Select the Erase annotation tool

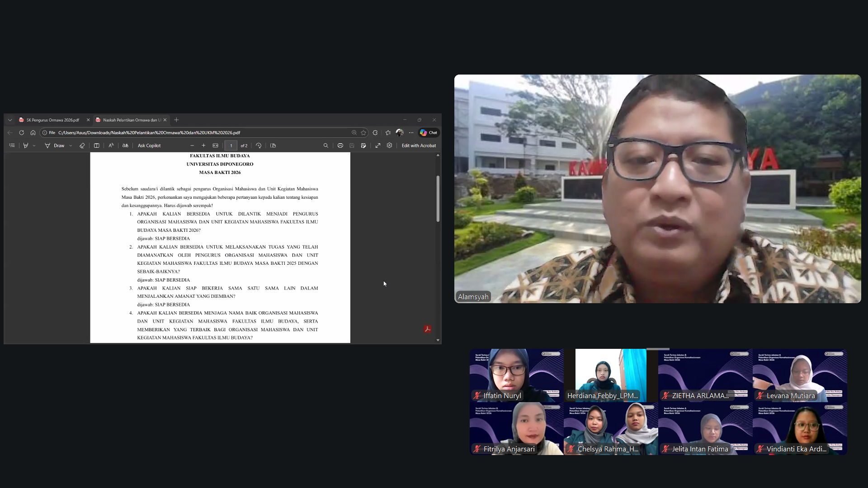(82, 145)
